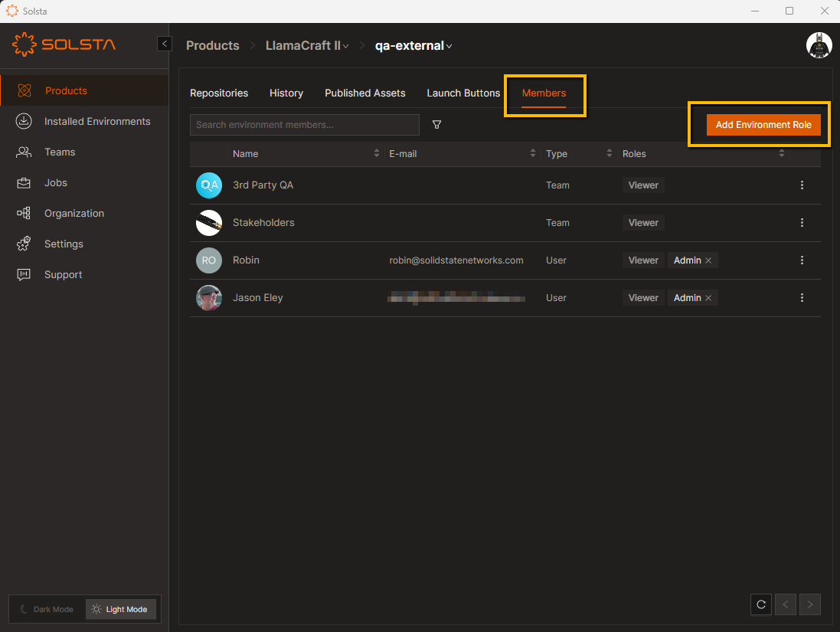
Task: Go to Products breadcrumb link
Action: (213, 45)
